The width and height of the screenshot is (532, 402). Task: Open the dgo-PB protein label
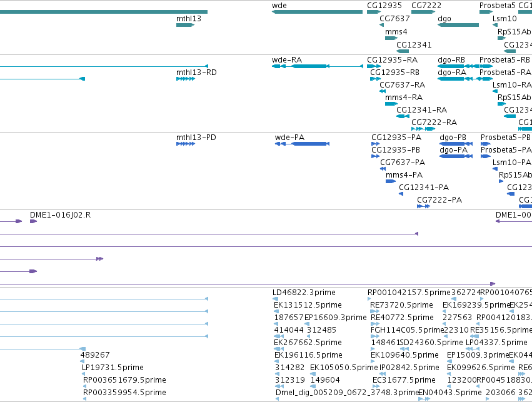click(x=453, y=138)
